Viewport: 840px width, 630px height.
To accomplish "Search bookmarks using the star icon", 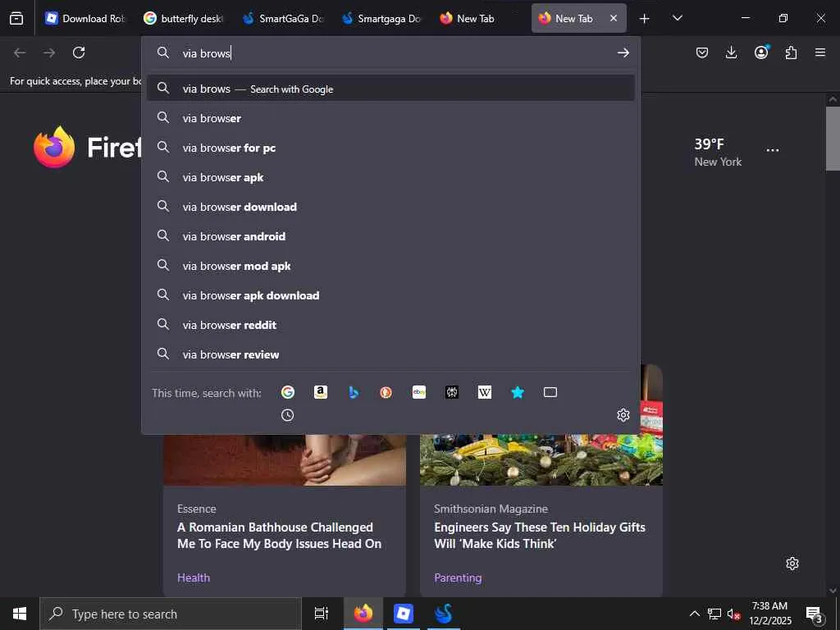I will (518, 393).
